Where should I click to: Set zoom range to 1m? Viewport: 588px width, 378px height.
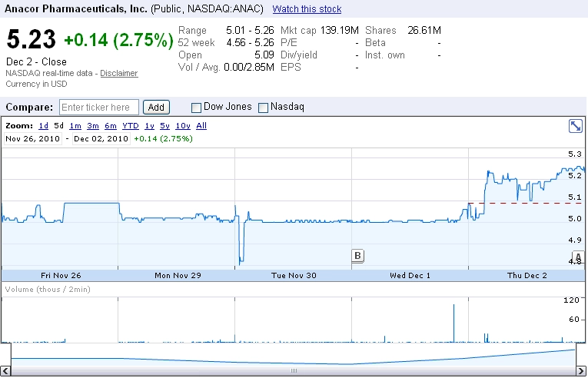pos(75,126)
